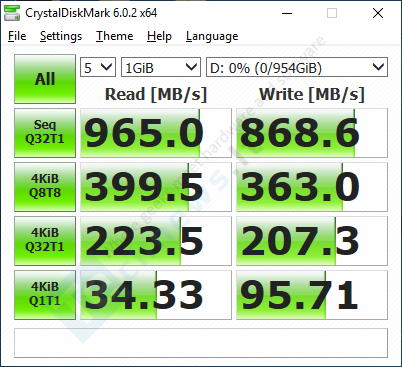
Task: Open the File menu
Action: tap(17, 36)
